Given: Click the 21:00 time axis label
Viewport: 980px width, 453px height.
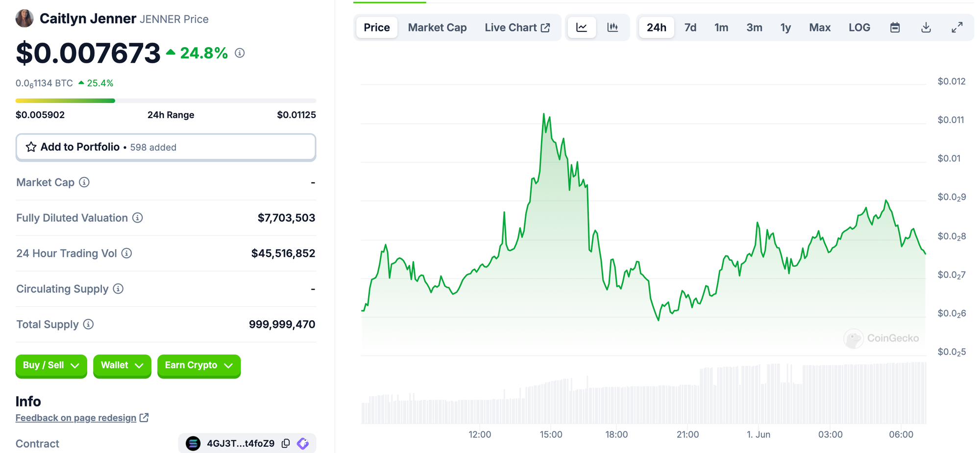Looking at the screenshot, I should pyautogui.click(x=687, y=434).
